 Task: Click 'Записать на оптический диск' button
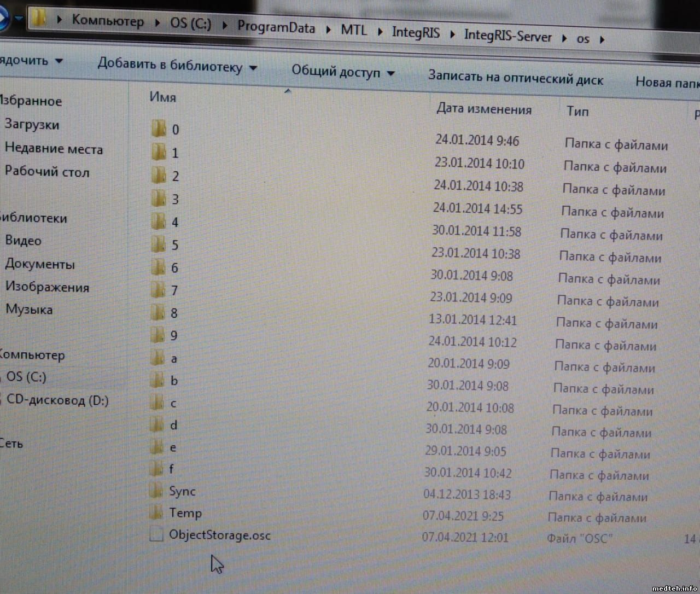[x=515, y=78]
